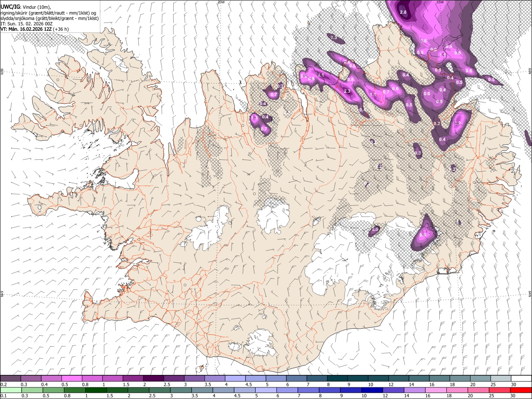Select the header line 'UWC/IG: Vindur (10m),'
This screenshot has height=399, width=532.
pos(26,7)
